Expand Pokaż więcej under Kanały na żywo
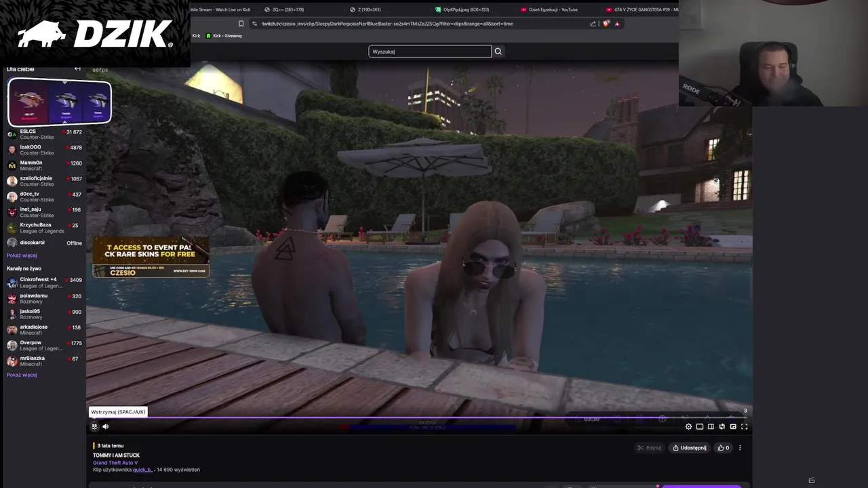Screen dimensions: 868x488 (22, 375)
